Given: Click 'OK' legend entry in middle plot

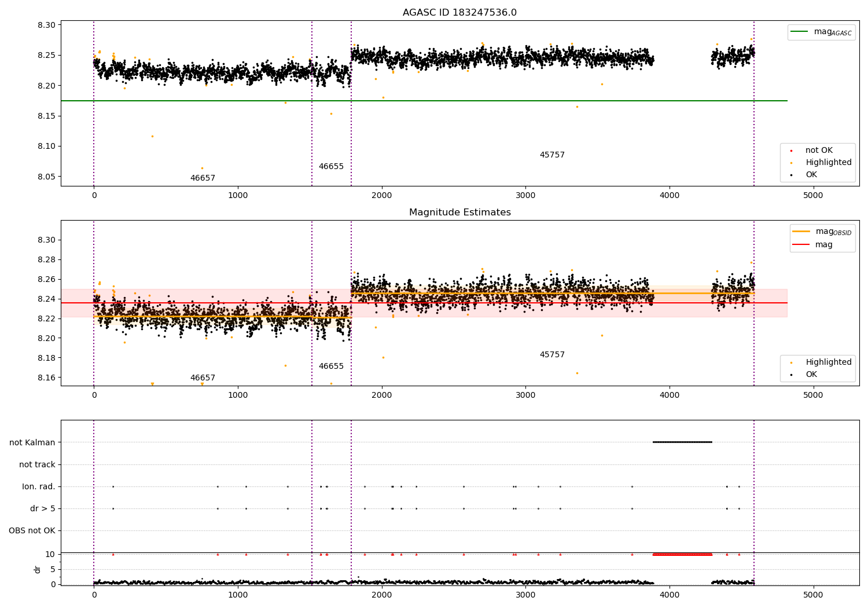Looking at the screenshot, I should [x=804, y=375].
